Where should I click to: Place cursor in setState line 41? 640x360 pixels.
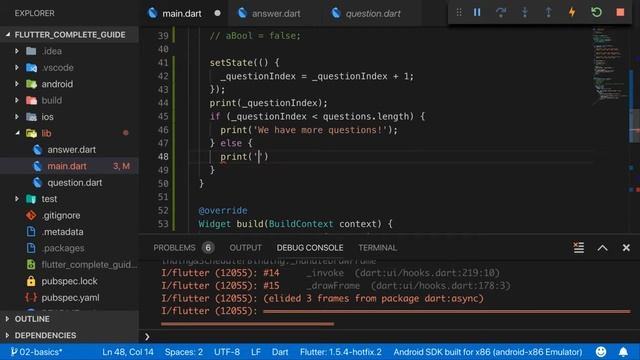(x=244, y=62)
